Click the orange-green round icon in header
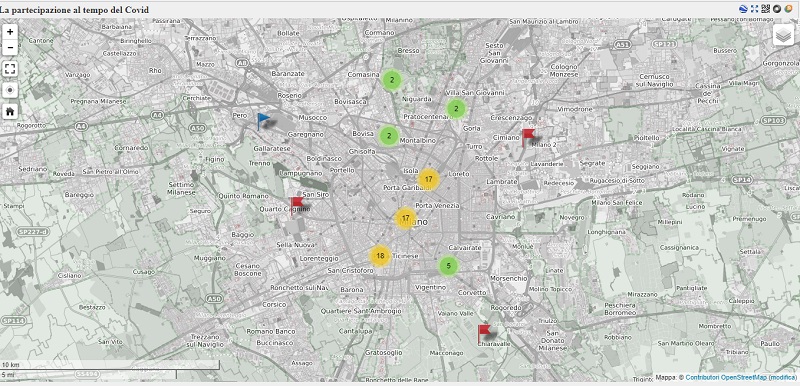The width and height of the screenshot is (800, 386). (x=788, y=8)
